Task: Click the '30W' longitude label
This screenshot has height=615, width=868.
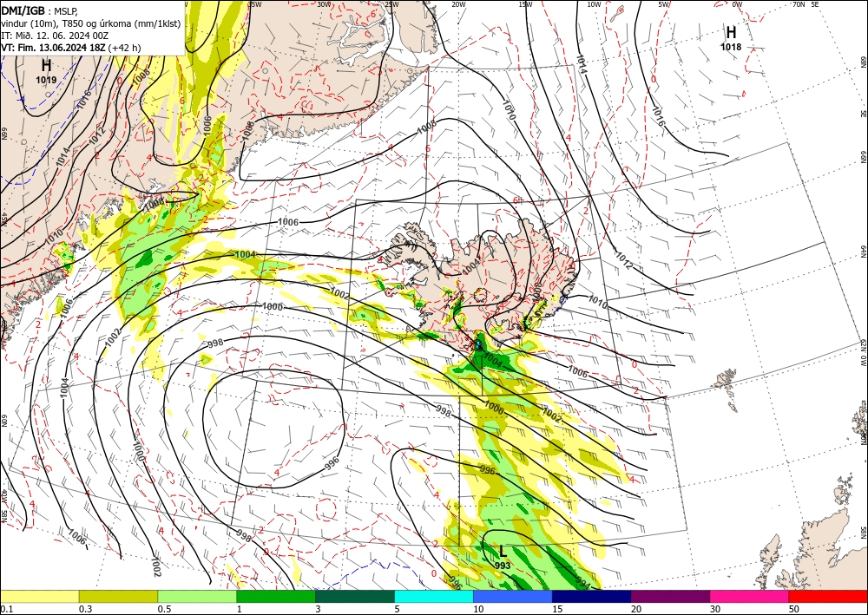Action: click(324, 4)
